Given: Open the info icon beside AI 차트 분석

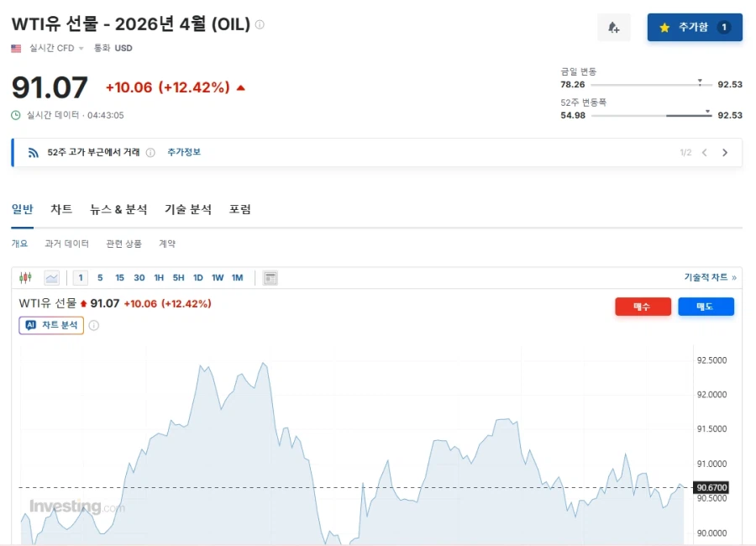Looking at the screenshot, I should [x=92, y=326].
